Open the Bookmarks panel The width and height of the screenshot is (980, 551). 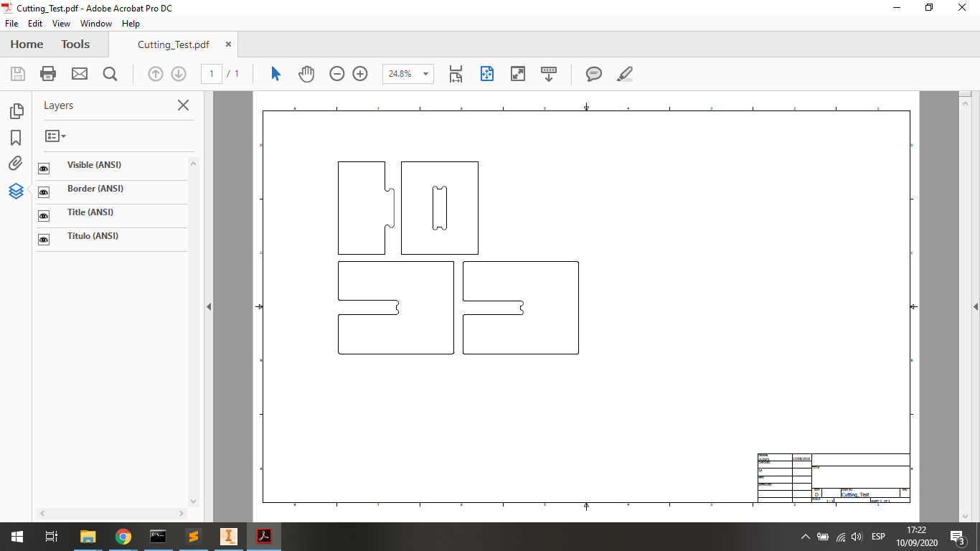pyautogui.click(x=16, y=138)
